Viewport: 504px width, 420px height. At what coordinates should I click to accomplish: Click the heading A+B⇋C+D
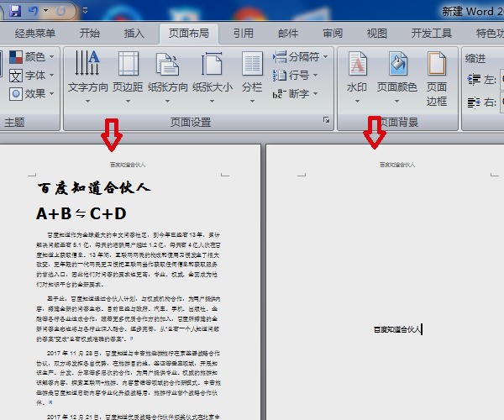click(81, 213)
